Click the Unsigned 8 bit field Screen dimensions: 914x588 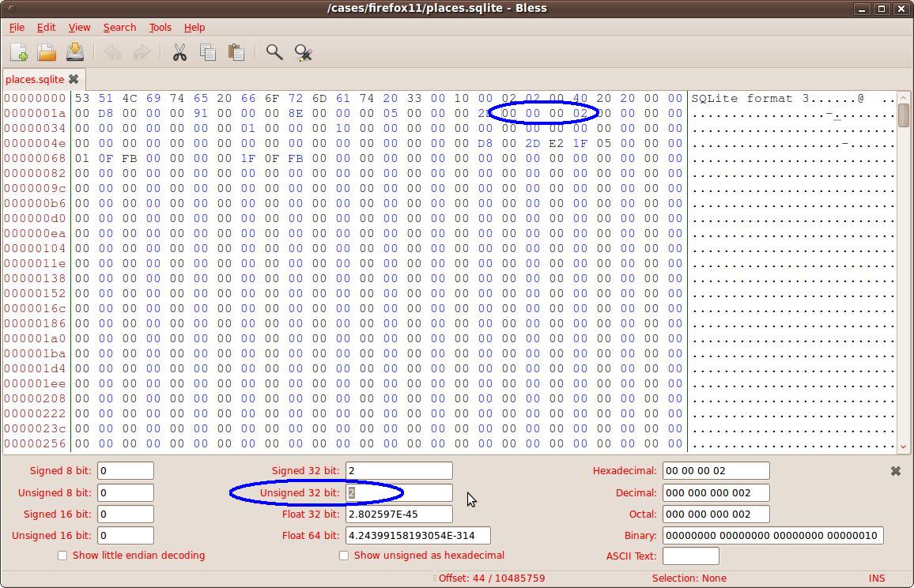point(126,493)
